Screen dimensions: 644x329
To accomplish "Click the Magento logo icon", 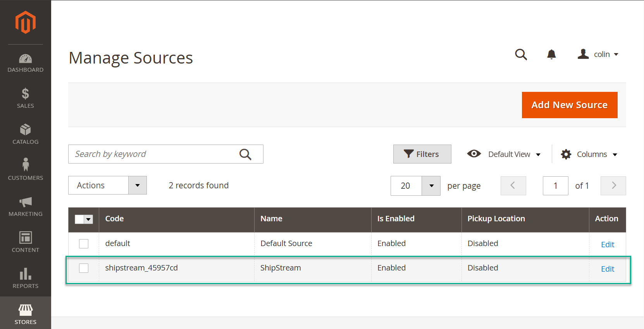I will click(x=26, y=22).
